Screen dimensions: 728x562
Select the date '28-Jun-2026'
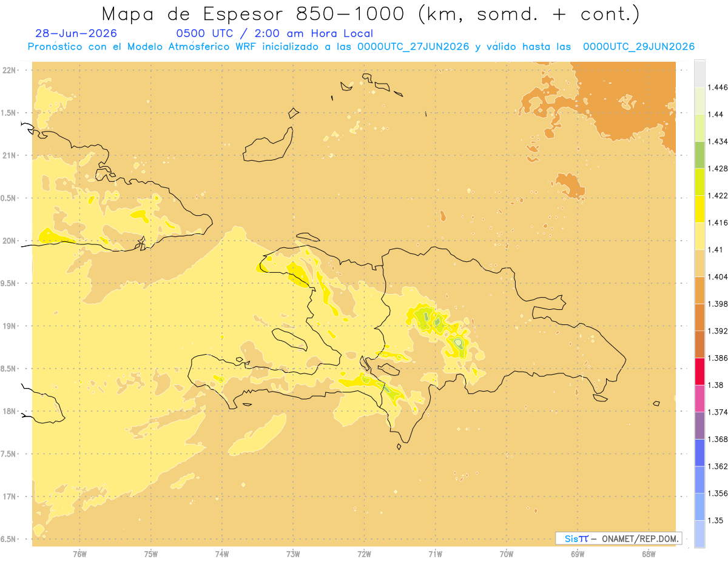[76, 34]
